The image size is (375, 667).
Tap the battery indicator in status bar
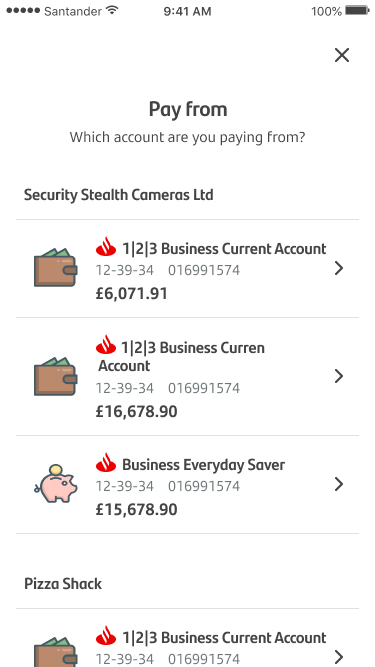[x=357, y=11]
